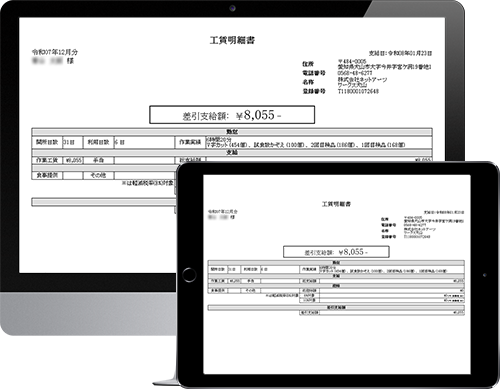
Task: Click the 登録番号 label on the monitor
Action: click(x=314, y=91)
